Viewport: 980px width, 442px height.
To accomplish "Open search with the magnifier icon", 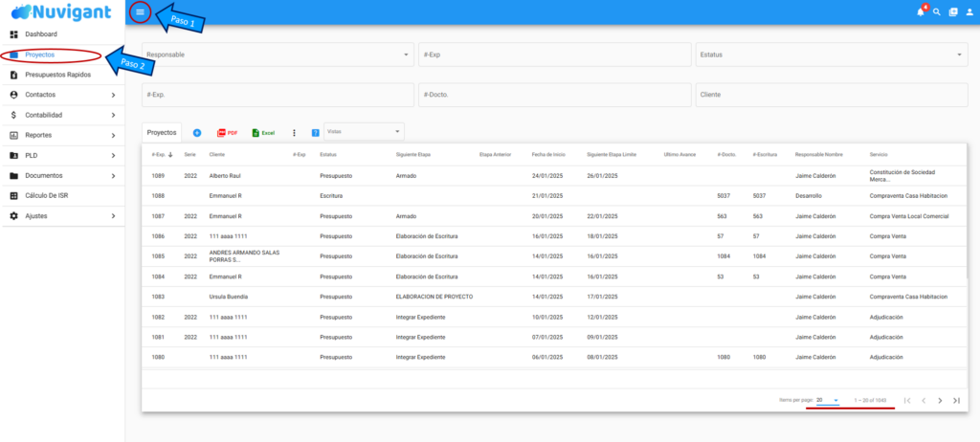I will click(937, 11).
